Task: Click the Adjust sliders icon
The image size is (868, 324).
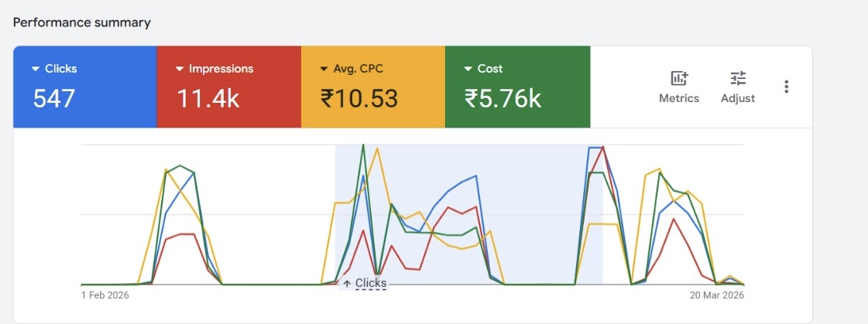Action: [x=738, y=78]
